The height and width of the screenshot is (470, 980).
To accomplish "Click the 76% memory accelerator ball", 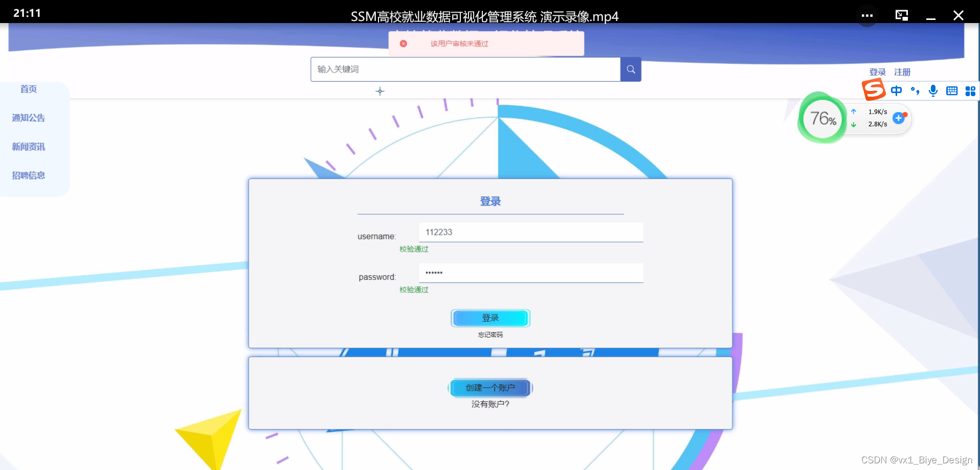I will 822,119.
